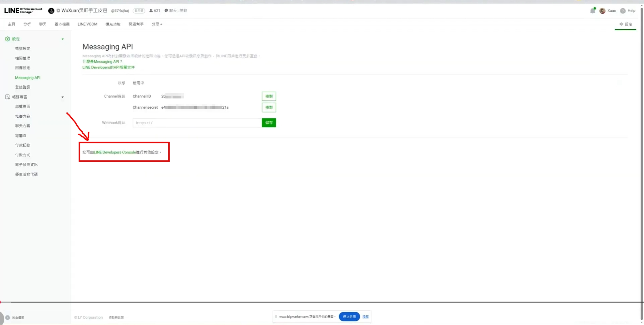
Task: Select 權限管理 in the sidebar
Action: pyautogui.click(x=23, y=58)
